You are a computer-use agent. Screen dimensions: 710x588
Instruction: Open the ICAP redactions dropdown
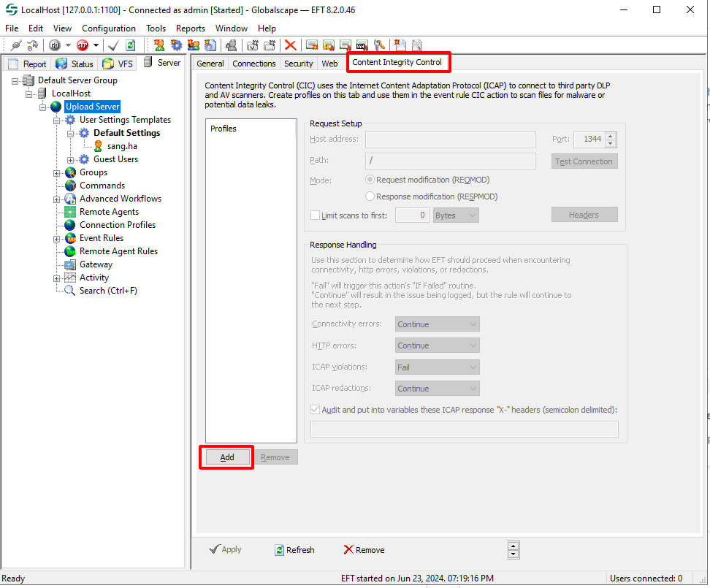(x=437, y=389)
